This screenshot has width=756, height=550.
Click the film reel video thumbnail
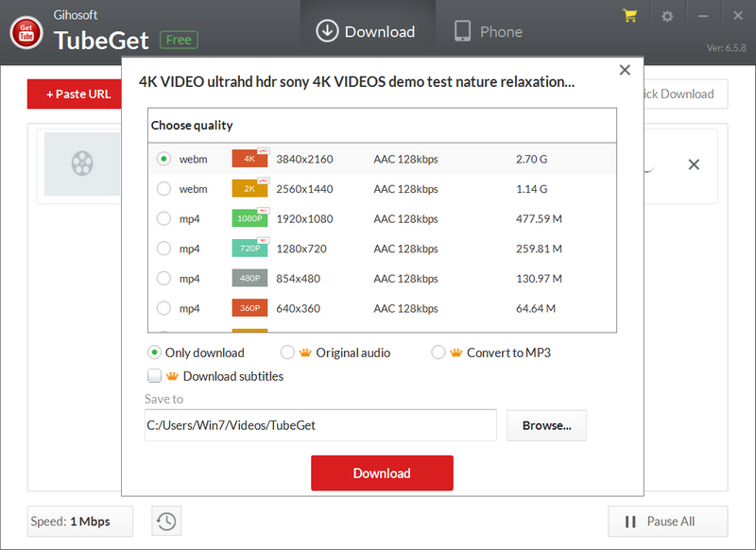point(82,163)
